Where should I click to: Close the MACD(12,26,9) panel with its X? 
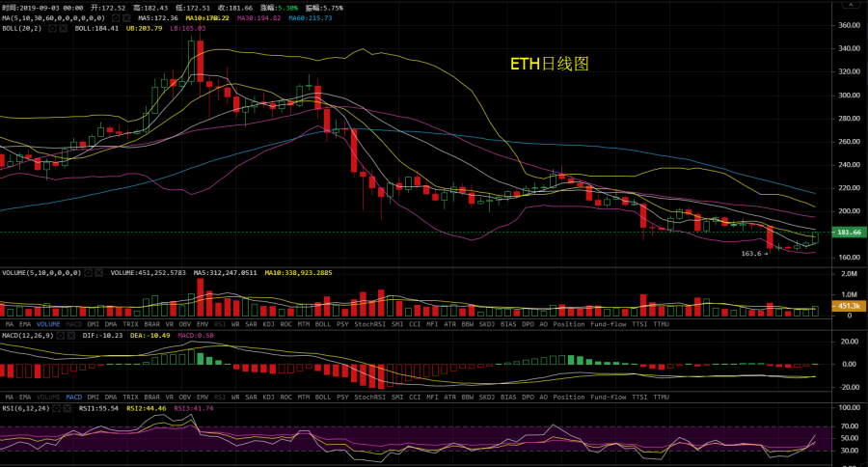pos(71,336)
